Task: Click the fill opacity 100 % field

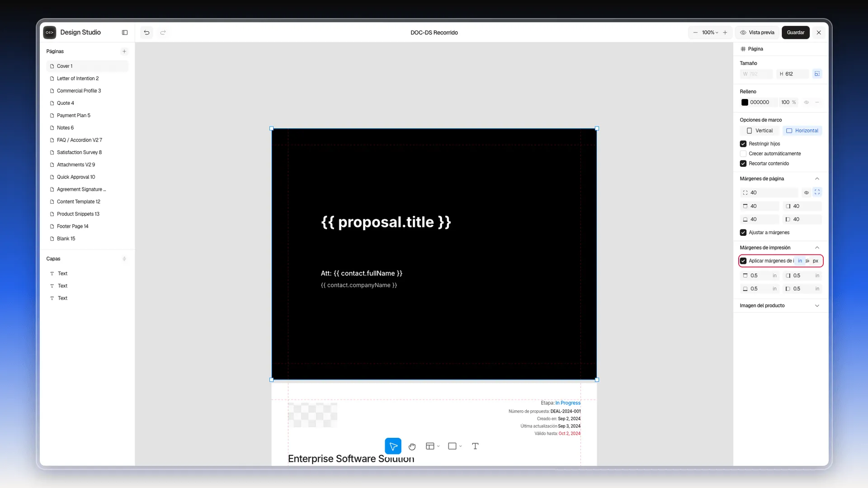Action: click(788, 103)
